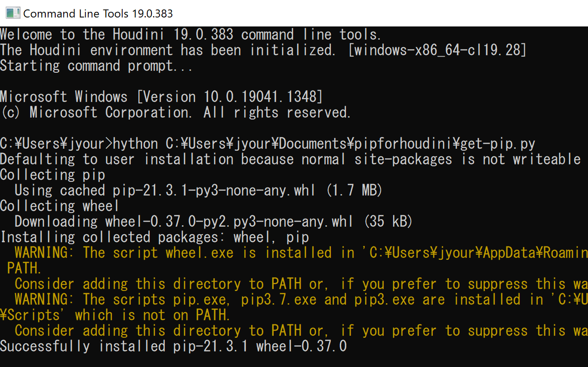Click the 'Installing collected packages: wheel, pip' line
588x367 pixels.
click(155, 237)
